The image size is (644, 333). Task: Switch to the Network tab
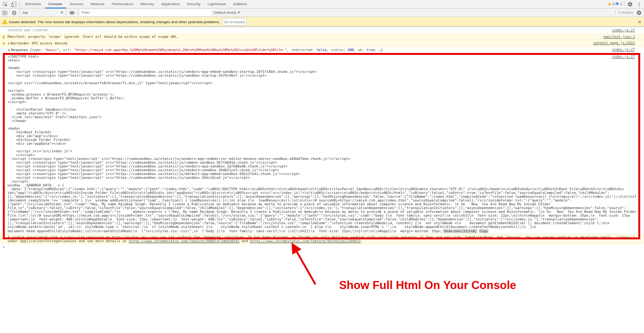coord(97,4)
